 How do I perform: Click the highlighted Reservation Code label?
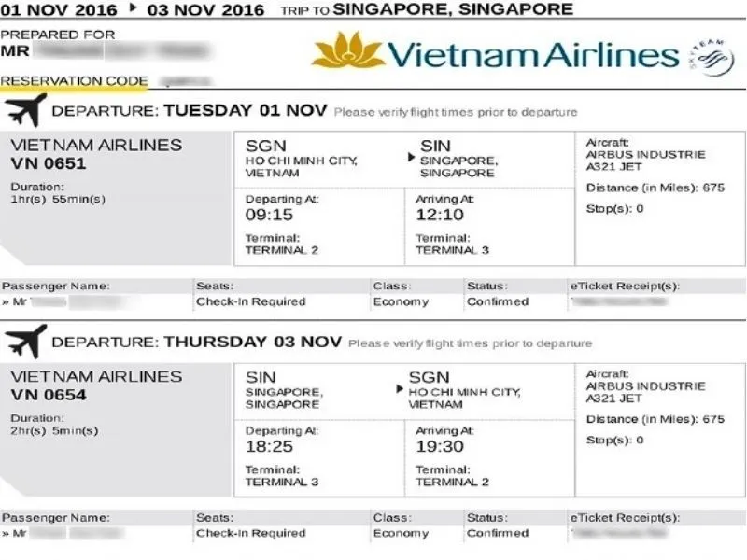click(x=75, y=80)
